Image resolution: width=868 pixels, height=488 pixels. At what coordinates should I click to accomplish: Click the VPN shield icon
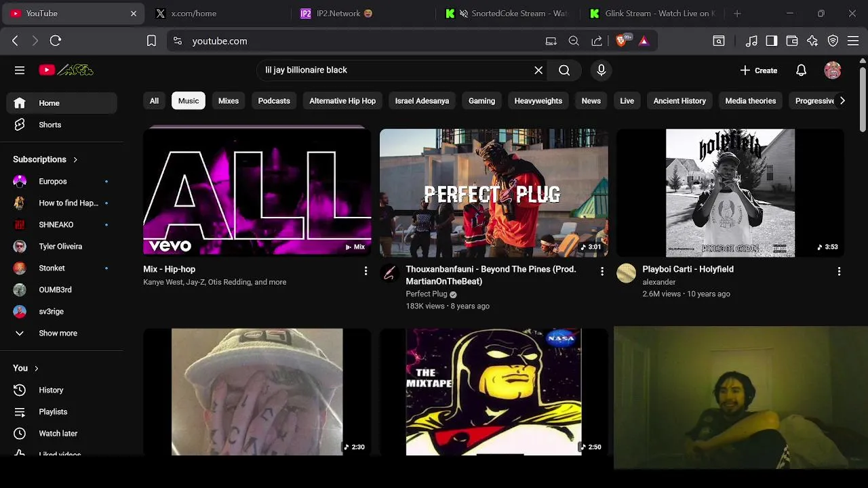[x=833, y=41]
